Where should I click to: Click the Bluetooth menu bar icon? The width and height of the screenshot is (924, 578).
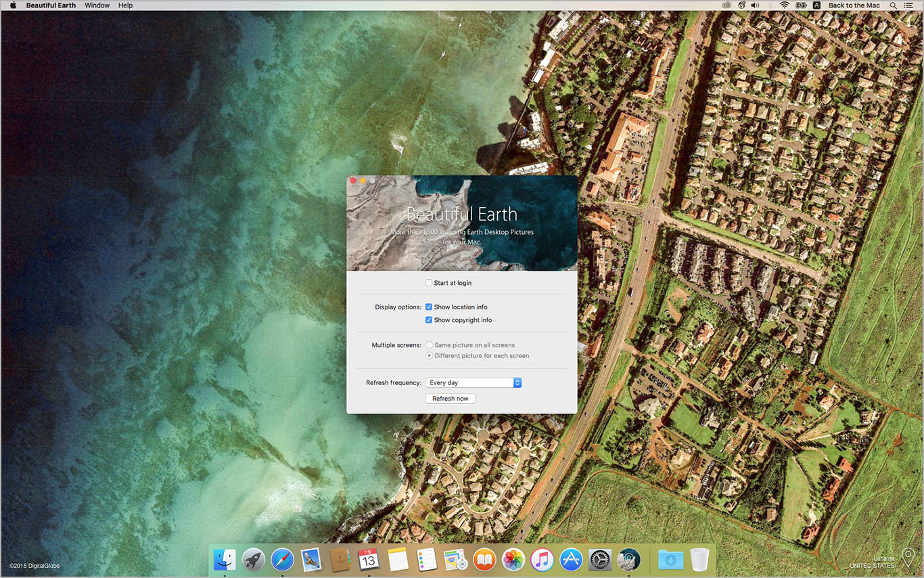click(x=770, y=5)
